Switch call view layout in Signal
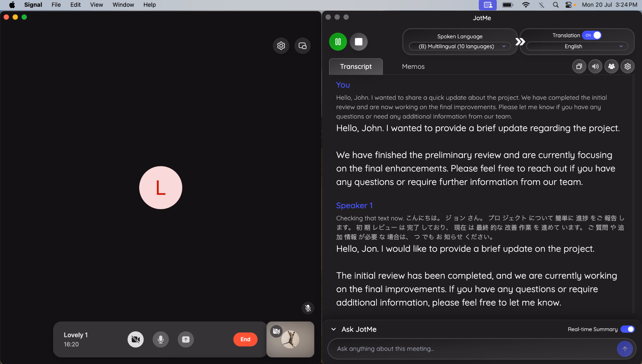The height and width of the screenshot is (364, 642). tap(303, 46)
